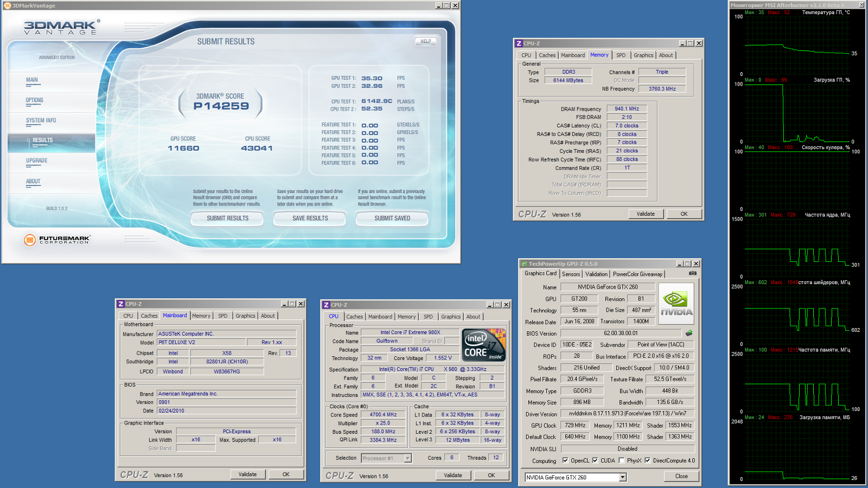Image resolution: width=868 pixels, height=488 pixels.
Task: Click the GPU Clock value 729 MHz
Action: click(x=575, y=426)
